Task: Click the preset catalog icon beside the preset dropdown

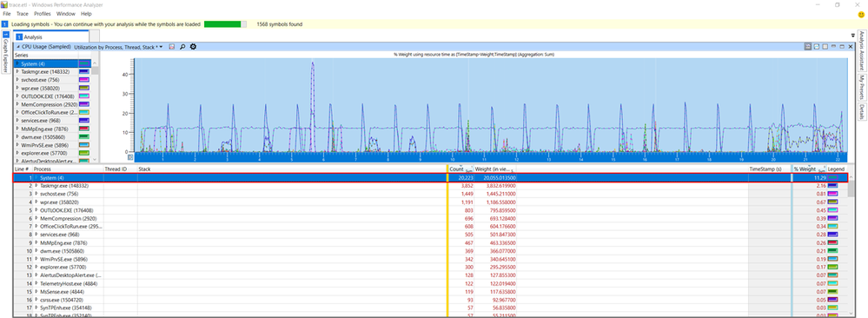Action: click(172, 47)
